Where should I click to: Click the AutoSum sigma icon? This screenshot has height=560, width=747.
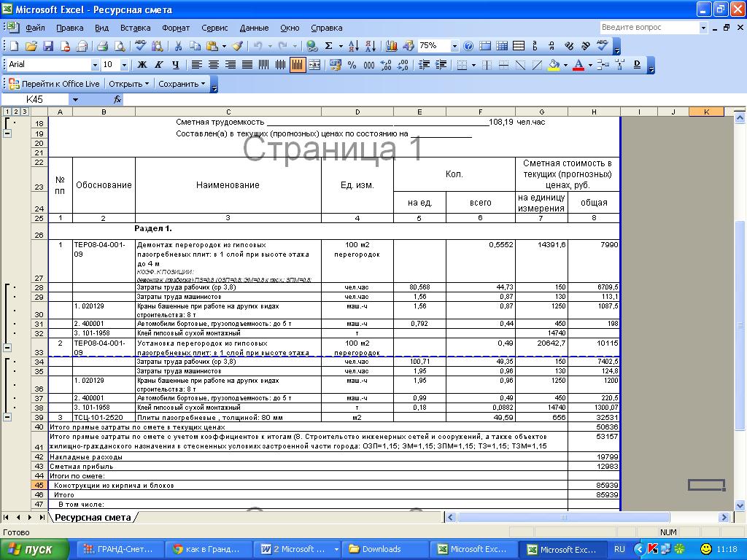point(329,46)
